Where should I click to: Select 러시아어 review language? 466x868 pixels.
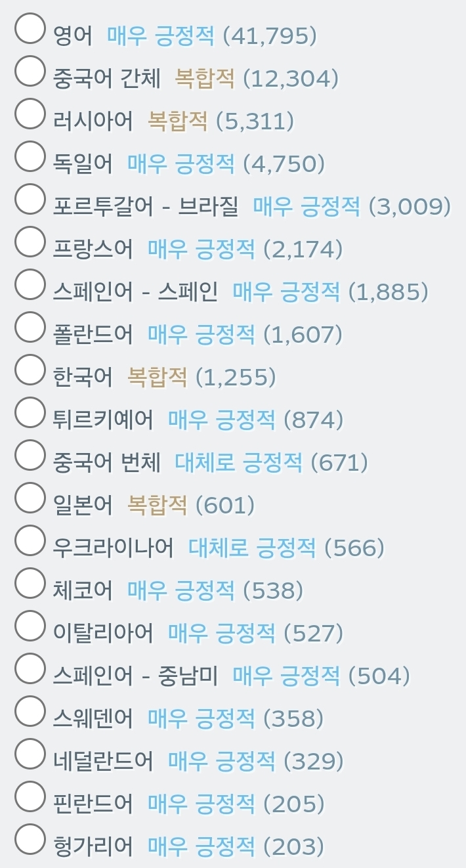(30, 114)
